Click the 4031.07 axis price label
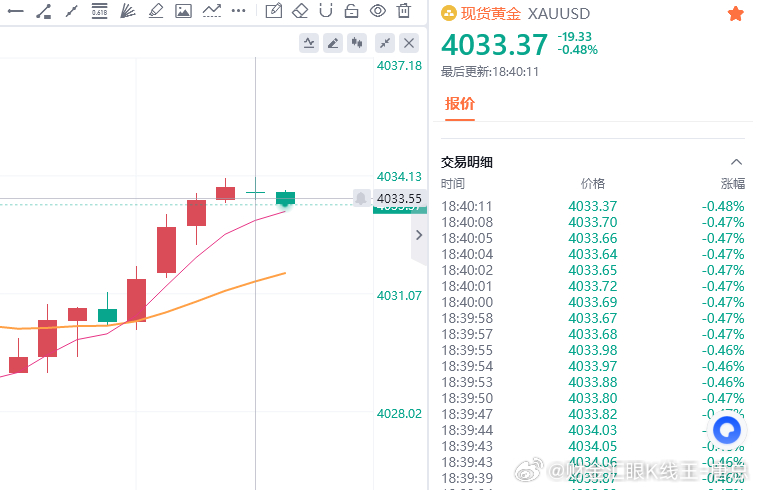 coord(399,295)
